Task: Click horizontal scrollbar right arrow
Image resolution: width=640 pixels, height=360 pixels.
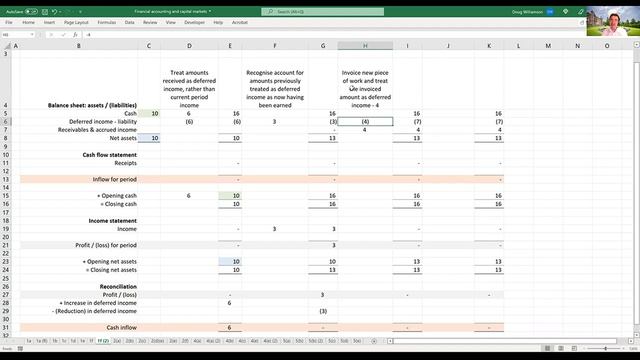Action: coord(631,341)
